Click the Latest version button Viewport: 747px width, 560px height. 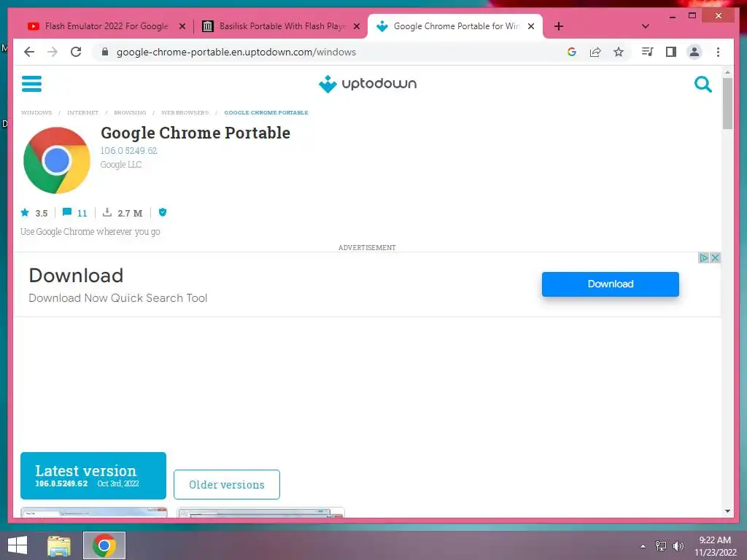click(x=93, y=475)
